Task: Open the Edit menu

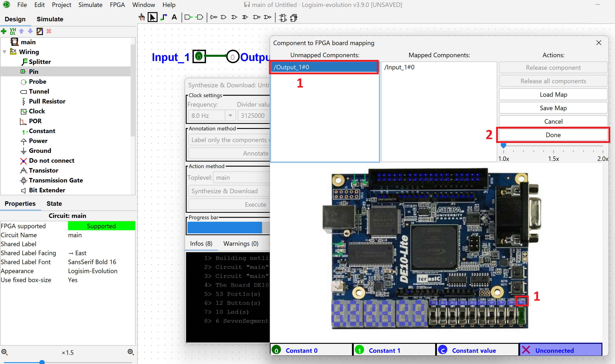Action: coord(39,5)
